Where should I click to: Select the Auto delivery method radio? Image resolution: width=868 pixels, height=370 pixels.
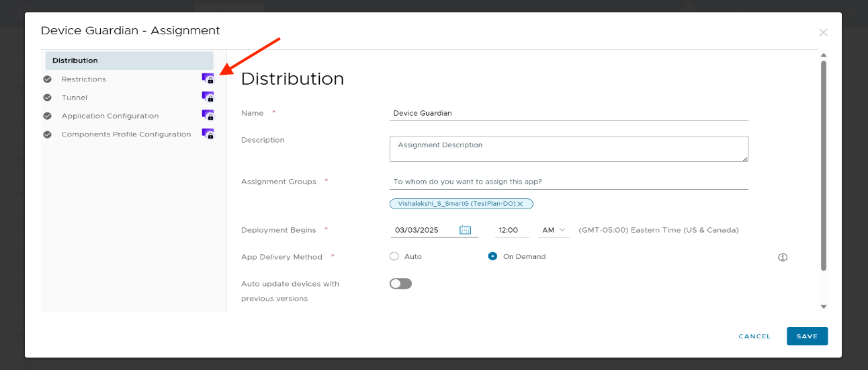click(394, 256)
